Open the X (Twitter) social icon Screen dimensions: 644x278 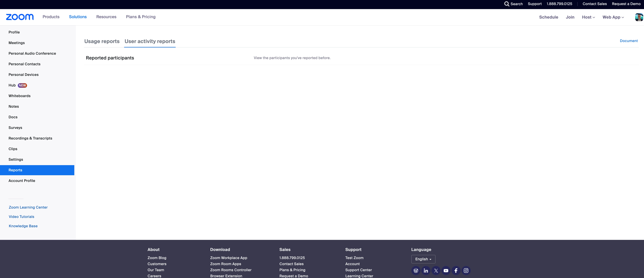436,271
